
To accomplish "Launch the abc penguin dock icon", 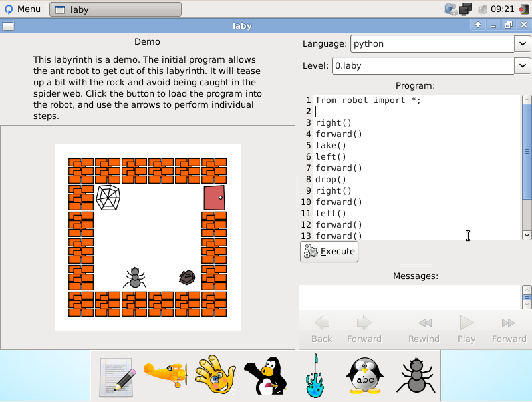I will pyautogui.click(x=364, y=376).
